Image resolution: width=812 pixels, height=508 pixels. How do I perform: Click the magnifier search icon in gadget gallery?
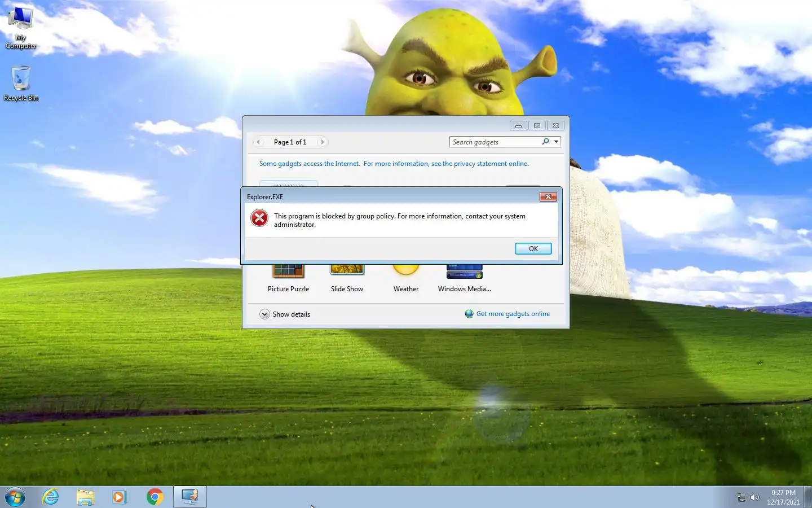coord(545,142)
